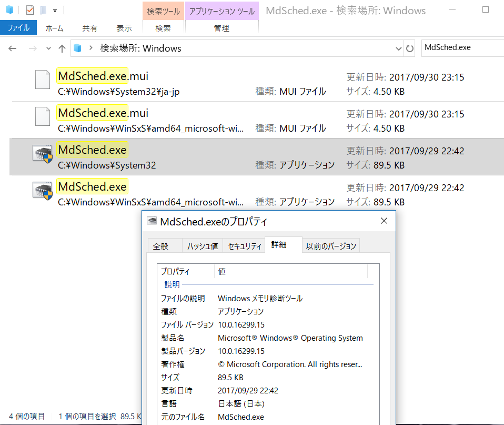Click the forward navigation arrow

click(x=33, y=48)
